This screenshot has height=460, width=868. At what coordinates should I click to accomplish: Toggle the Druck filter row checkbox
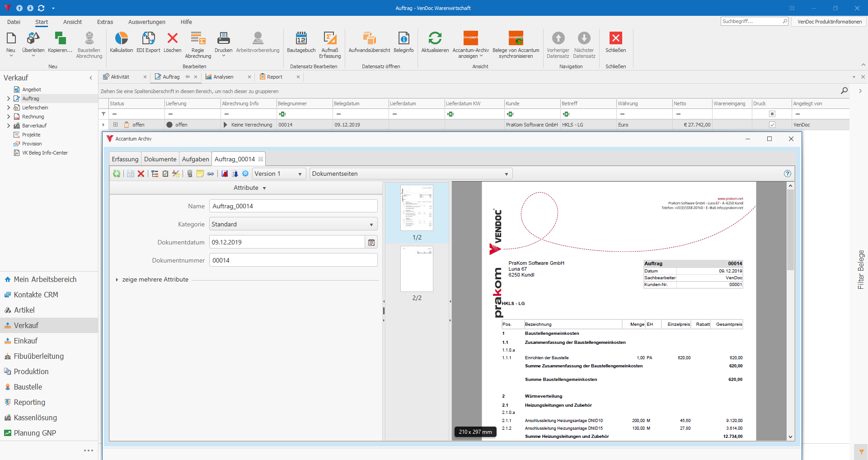(772, 114)
